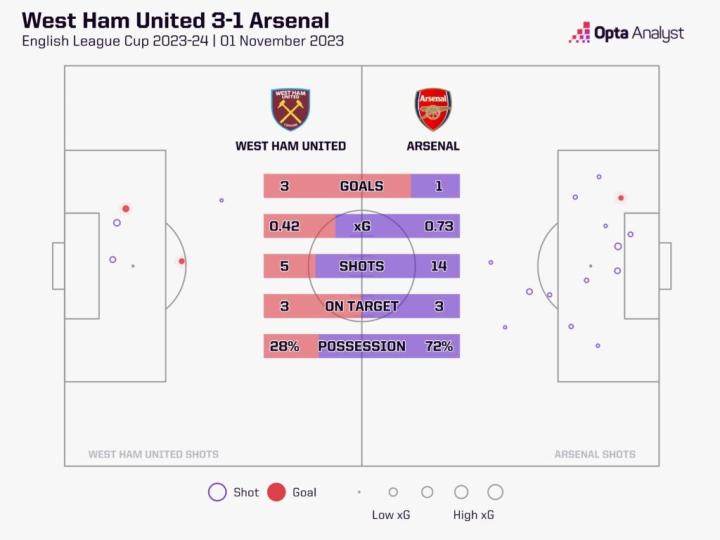Click the Low xG legend label

tap(391, 515)
